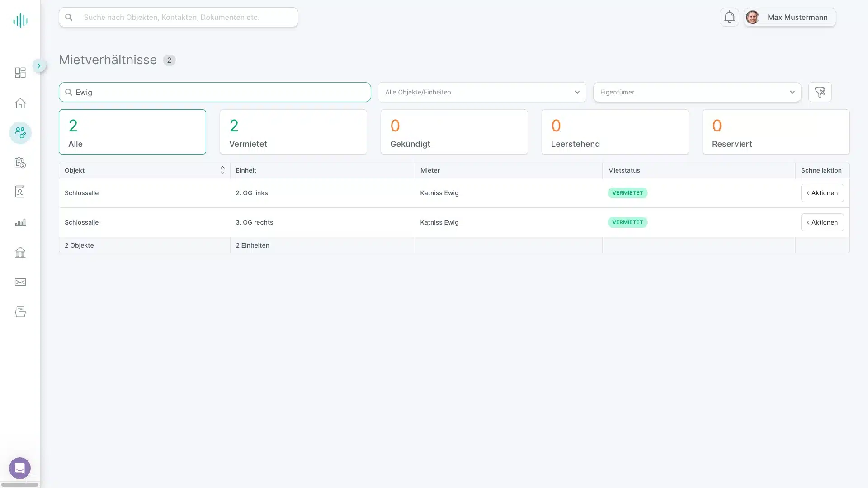Click the app logo in sidebar
The width and height of the screenshot is (868, 488).
tap(20, 20)
